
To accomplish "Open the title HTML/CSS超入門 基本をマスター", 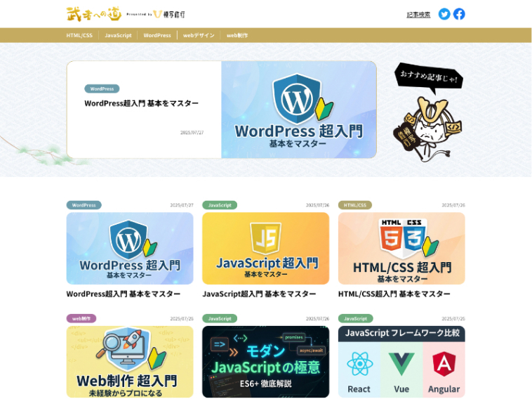I will point(394,294).
